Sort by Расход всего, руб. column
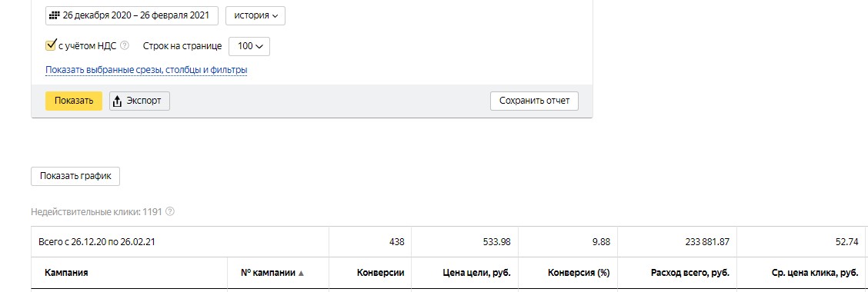The width and height of the screenshot is (868, 292). (690, 273)
